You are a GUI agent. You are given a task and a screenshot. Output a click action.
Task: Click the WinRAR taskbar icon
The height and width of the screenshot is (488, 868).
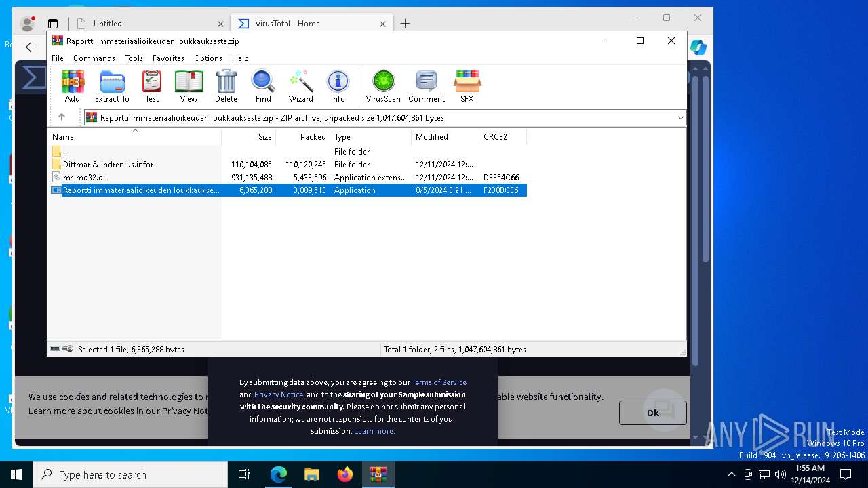378,474
